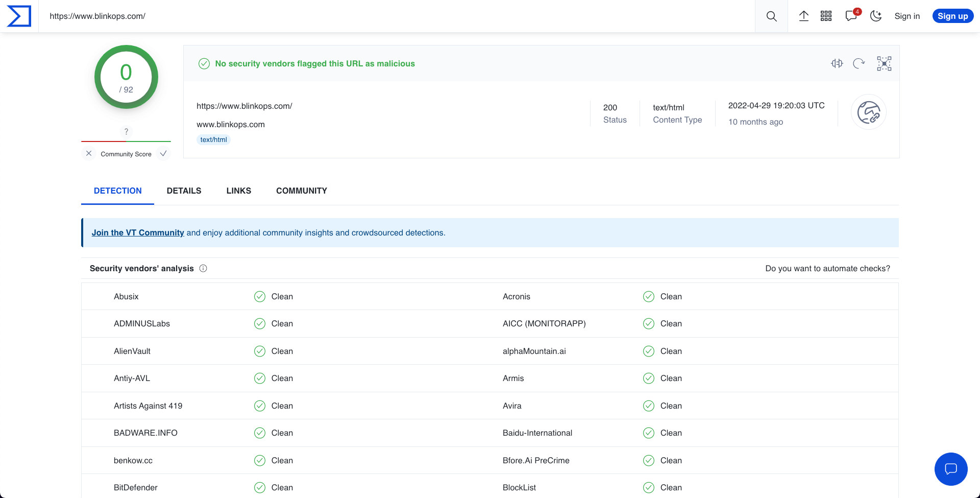980x498 pixels.
Task: Click inside the URL address field
Action: tap(204, 16)
